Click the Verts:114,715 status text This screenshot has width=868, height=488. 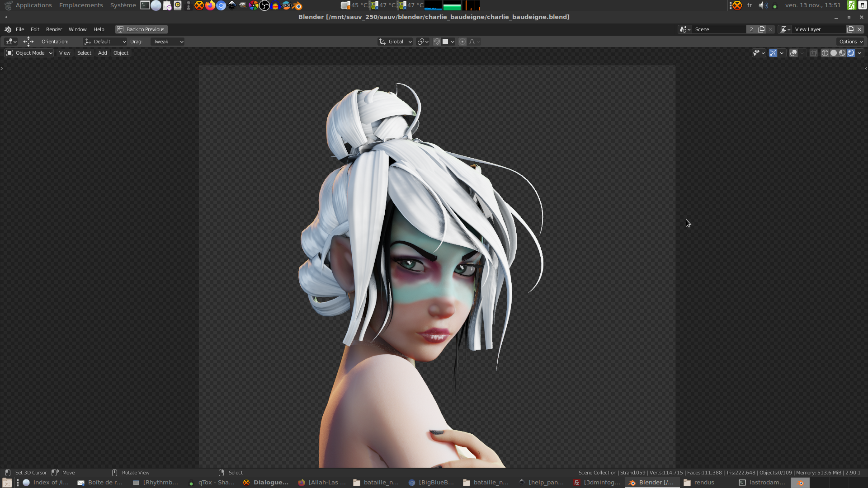pyautogui.click(x=666, y=473)
